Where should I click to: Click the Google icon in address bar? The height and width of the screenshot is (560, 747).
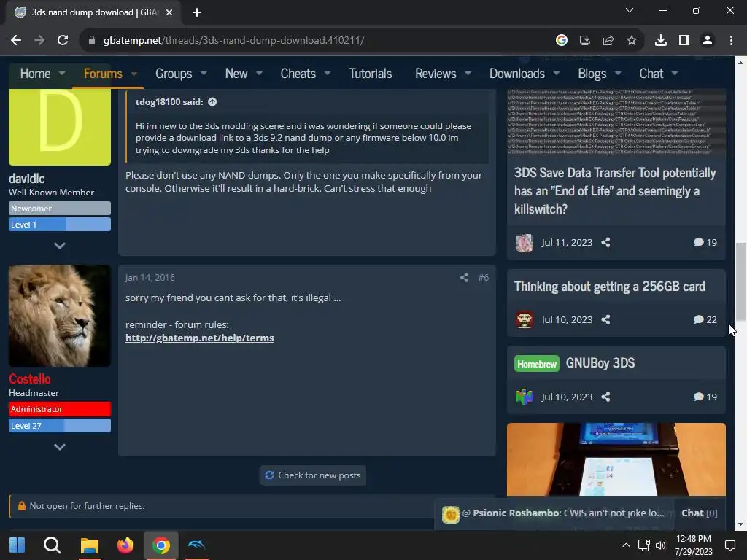coord(561,41)
